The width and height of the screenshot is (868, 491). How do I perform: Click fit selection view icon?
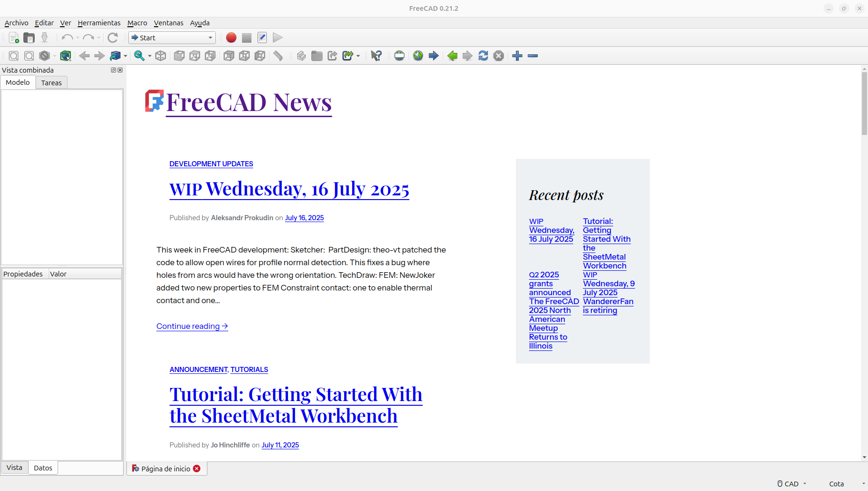tap(29, 56)
